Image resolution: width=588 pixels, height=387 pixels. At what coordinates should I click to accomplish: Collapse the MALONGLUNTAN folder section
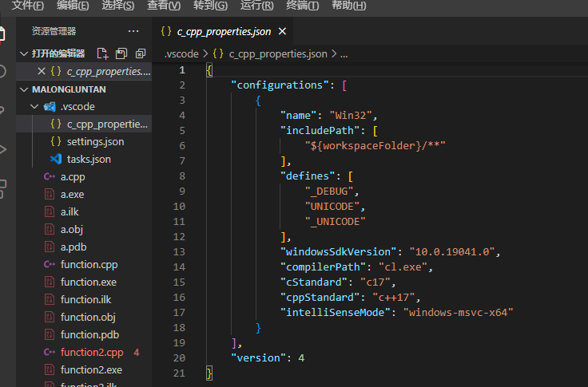tap(24, 89)
